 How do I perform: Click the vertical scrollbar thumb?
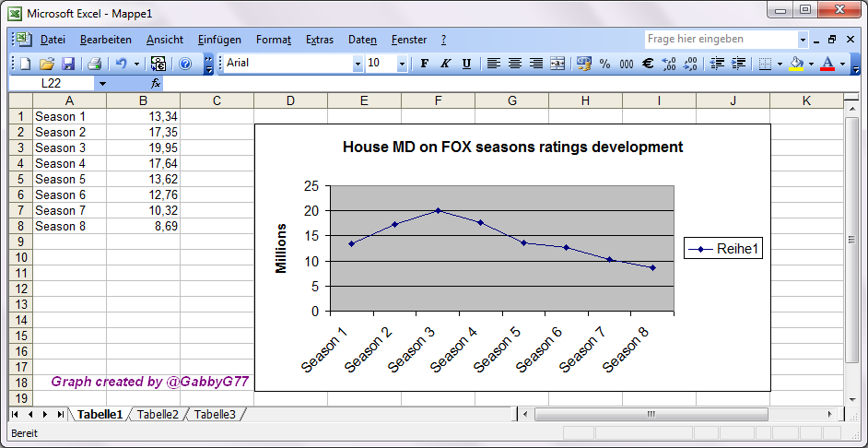tap(851, 240)
